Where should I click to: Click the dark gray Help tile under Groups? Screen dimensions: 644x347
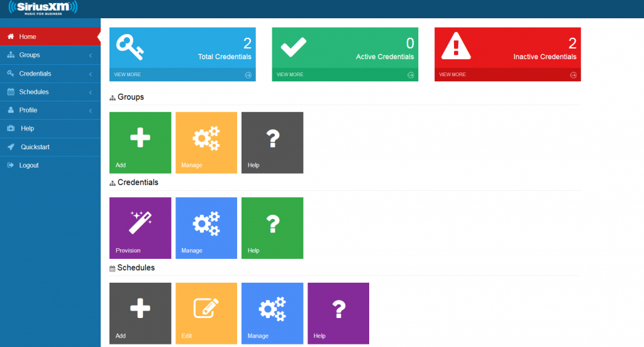tap(272, 143)
